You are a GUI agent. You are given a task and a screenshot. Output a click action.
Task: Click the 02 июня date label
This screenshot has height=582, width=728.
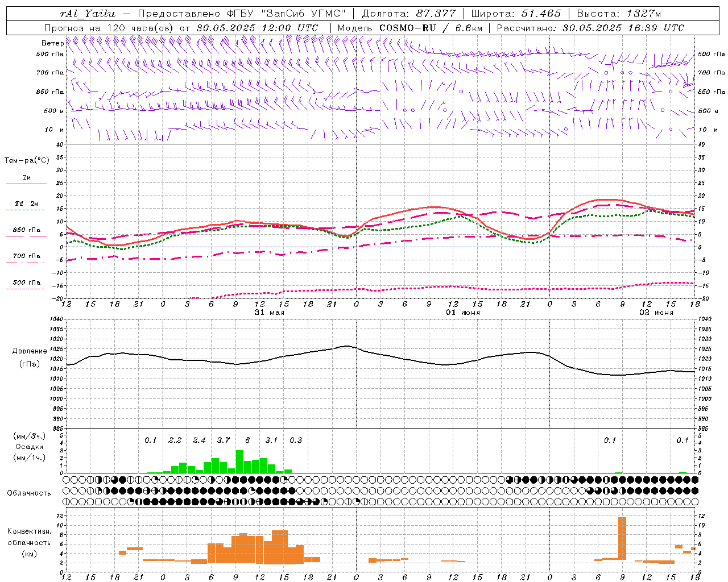(656, 313)
